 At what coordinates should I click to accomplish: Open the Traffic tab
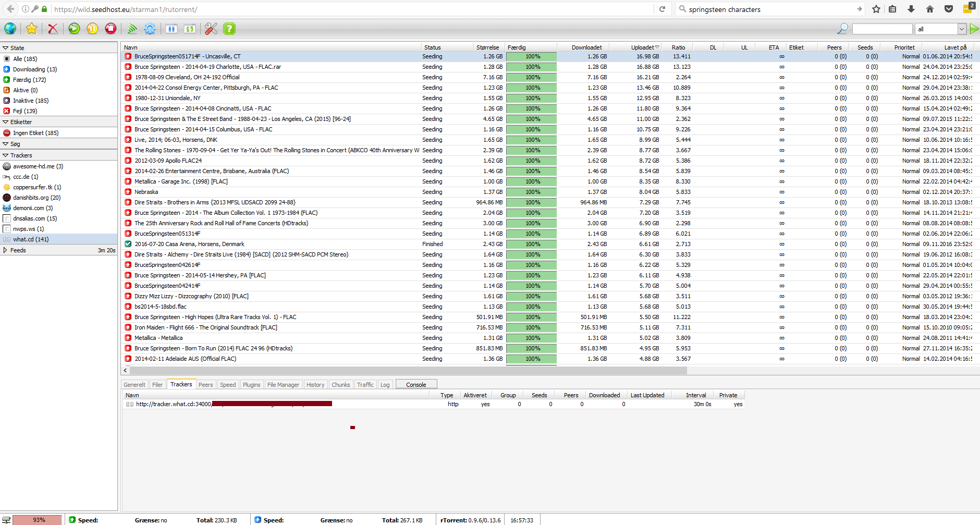(365, 385)
